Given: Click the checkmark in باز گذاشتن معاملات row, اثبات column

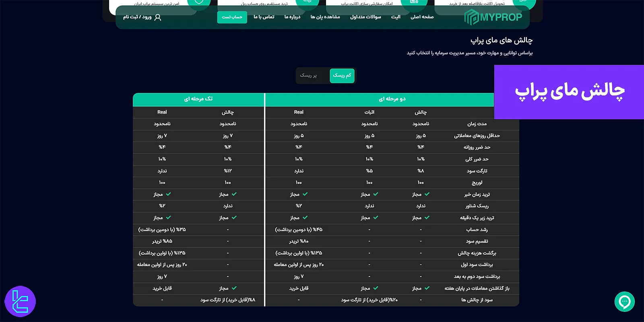Looking at the screenshot, I should click(x=376, y=288).
